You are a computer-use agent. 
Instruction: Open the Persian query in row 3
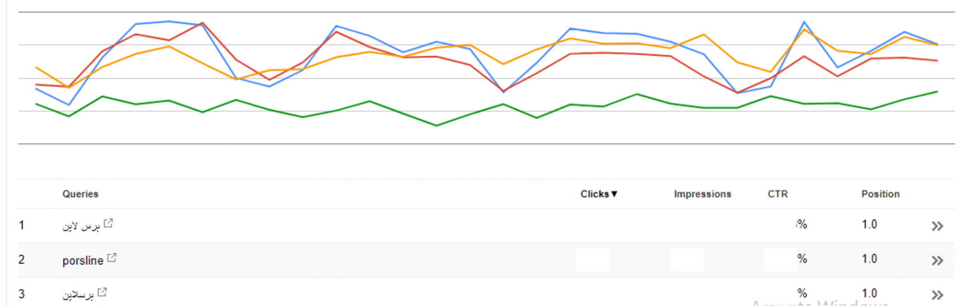(x=78, y=295)
